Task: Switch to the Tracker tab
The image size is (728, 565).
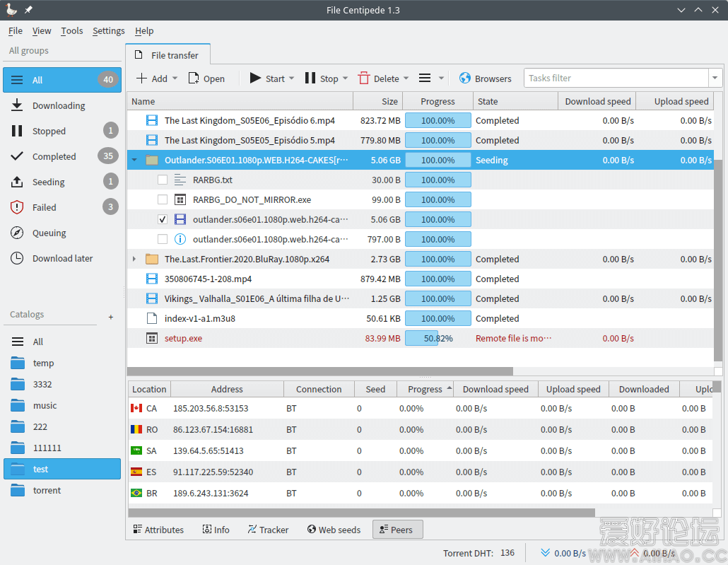Action: 267,530
